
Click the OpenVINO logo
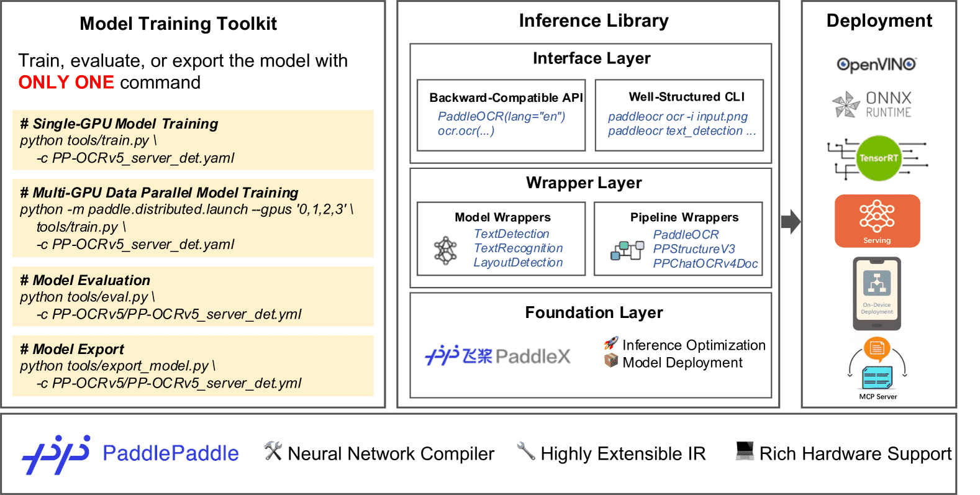876,64
